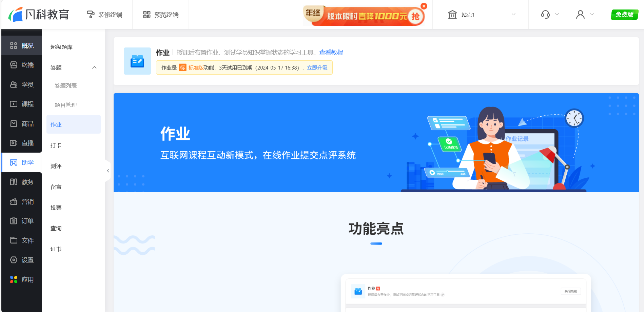The width and height of the screenshot is (644, 312).
Task: Click the 文件 folder icon
Action: coord(14,240)
